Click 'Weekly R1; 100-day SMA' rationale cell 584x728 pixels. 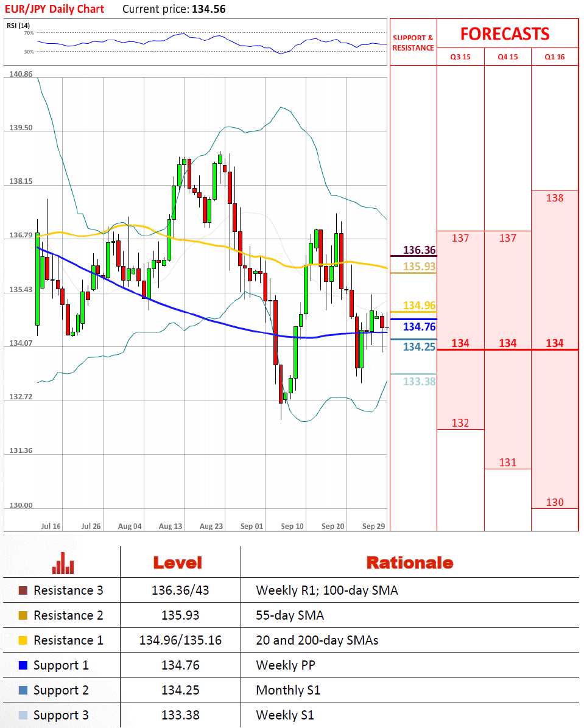326,590
